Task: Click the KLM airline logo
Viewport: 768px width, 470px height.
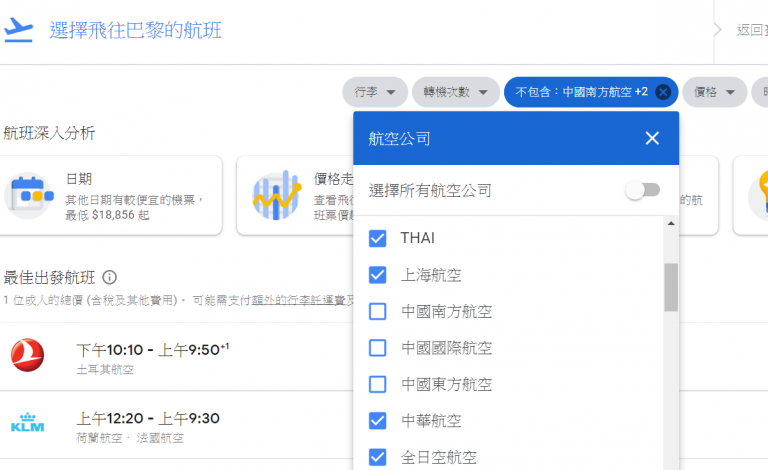Action: pyautogui.click(x=27, y=423)
